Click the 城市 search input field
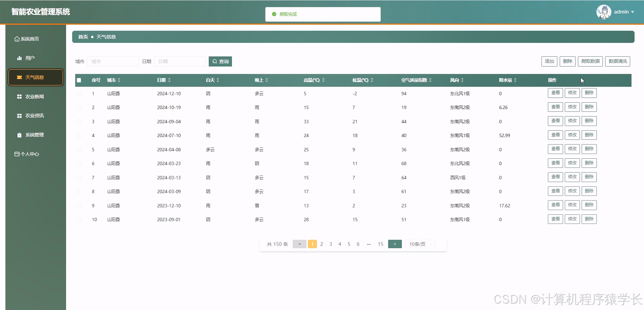The image size is (644, 310). [x=113, y=61]
